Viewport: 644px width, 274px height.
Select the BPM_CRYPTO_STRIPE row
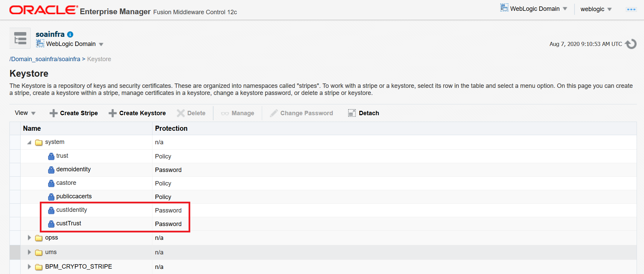point(323,267)
